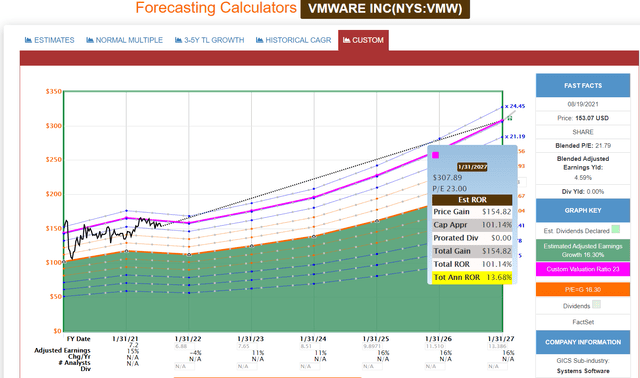Click the GRAPH KEY panel header
This screenshot has height=378, width=640.
(x=583, y=211)
